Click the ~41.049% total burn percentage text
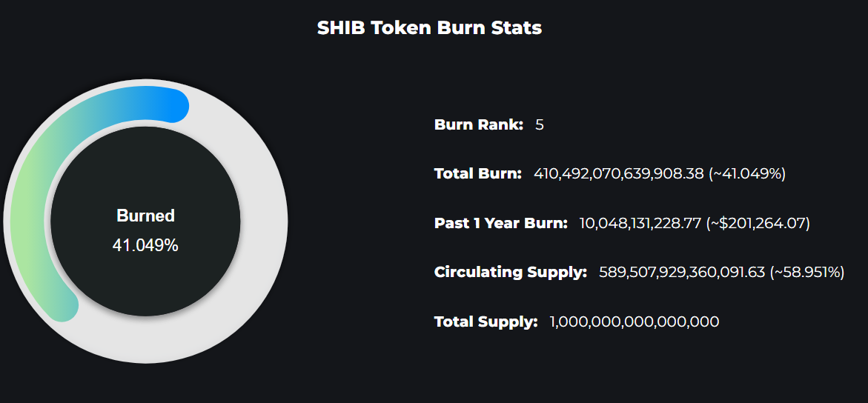Image resolution: width=868 pixels, height=403 pixels. (x=747, y=174)
